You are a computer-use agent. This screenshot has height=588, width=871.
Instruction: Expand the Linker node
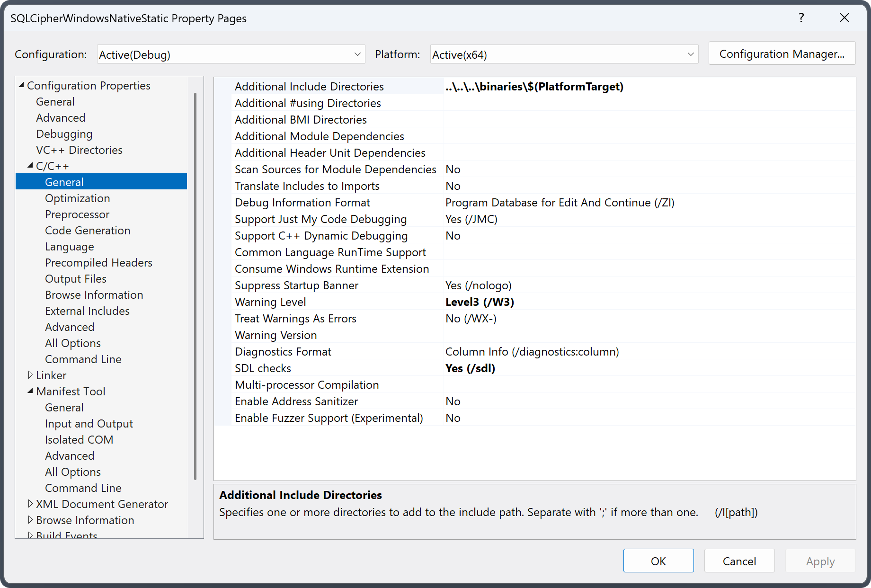pos(30,375)
